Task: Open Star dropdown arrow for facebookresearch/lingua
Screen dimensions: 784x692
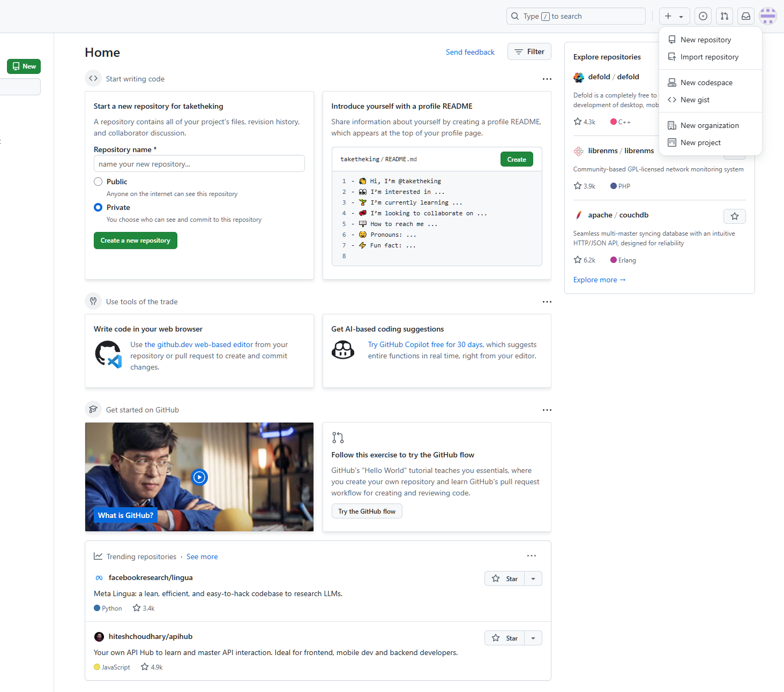Action: pos(533,578)
